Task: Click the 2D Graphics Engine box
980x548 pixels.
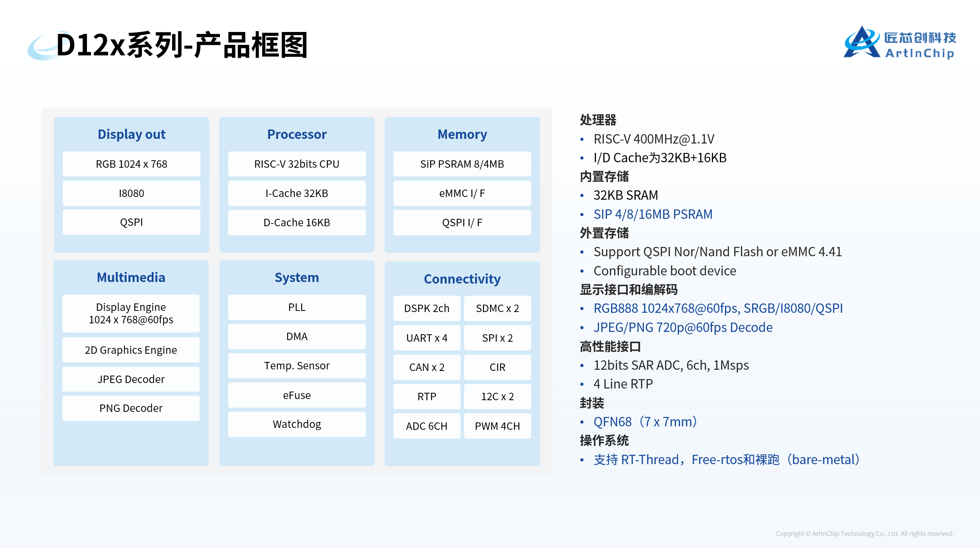Action: pos(131,350)
